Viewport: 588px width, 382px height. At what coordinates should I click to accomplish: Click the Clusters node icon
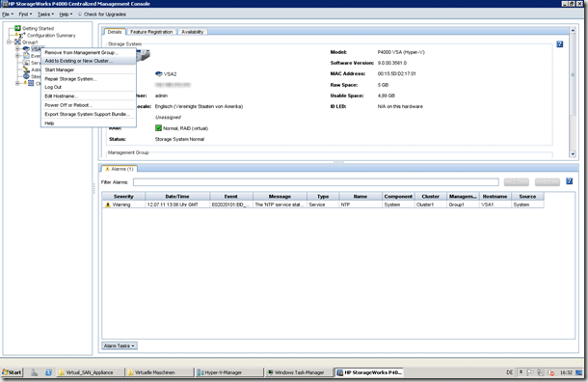point(31,83)
